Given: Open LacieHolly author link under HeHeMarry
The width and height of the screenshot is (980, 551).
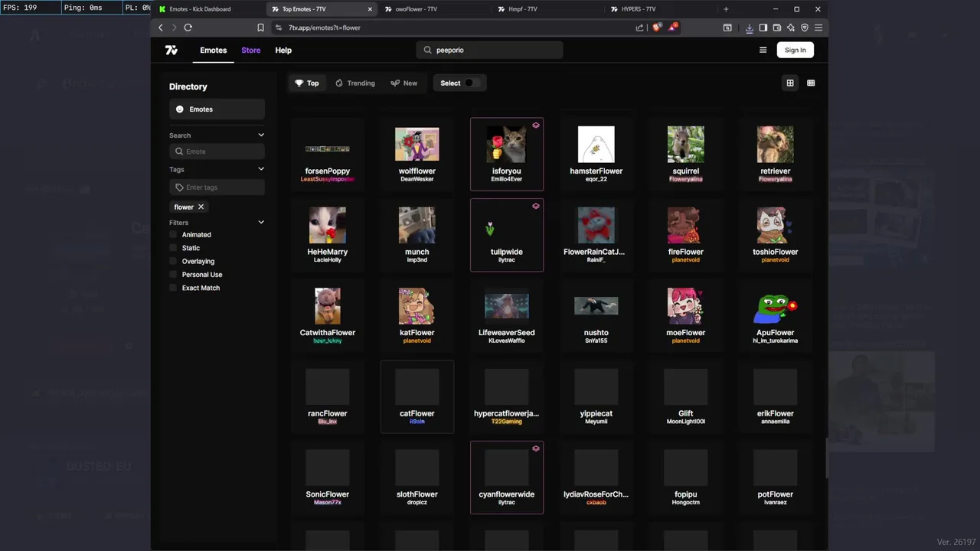Looking at the screenshot, I should pyautogui.click(x=328, y=260).
